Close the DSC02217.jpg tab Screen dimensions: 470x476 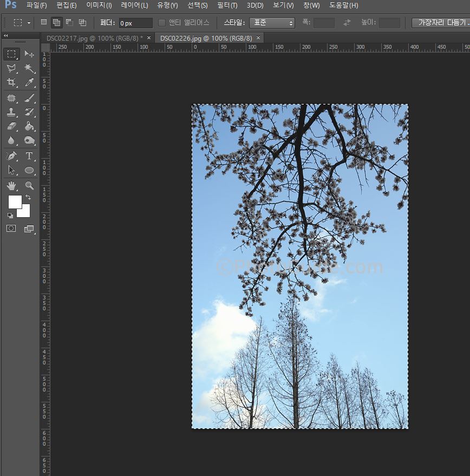pyautogui.click(x=149, y=38)
